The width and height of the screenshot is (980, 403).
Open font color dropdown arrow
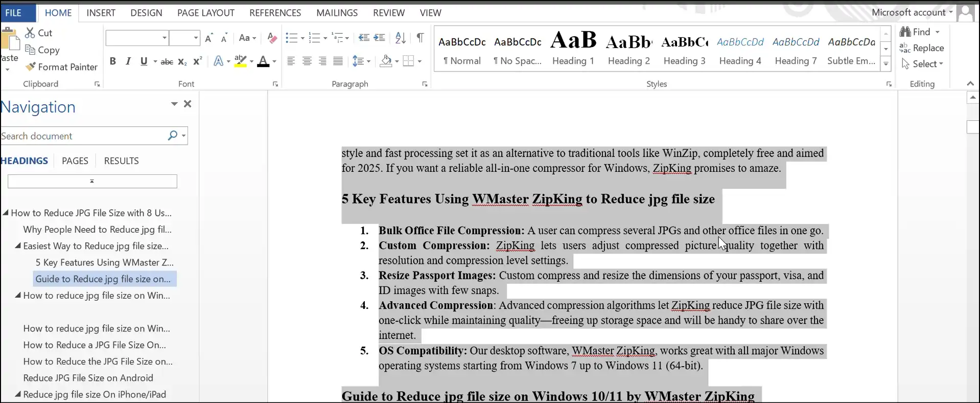coord(274,61)
